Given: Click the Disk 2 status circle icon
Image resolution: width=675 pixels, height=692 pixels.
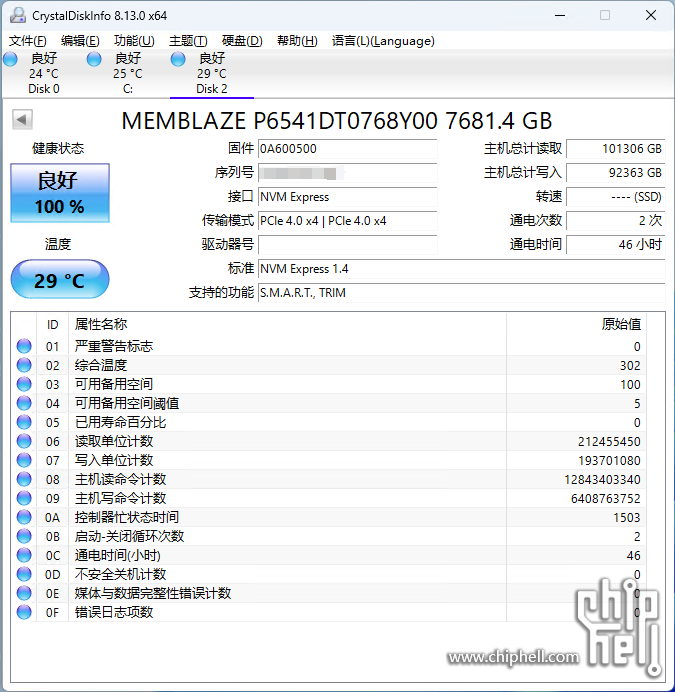Looking at the screenshot, I should 178,59.
